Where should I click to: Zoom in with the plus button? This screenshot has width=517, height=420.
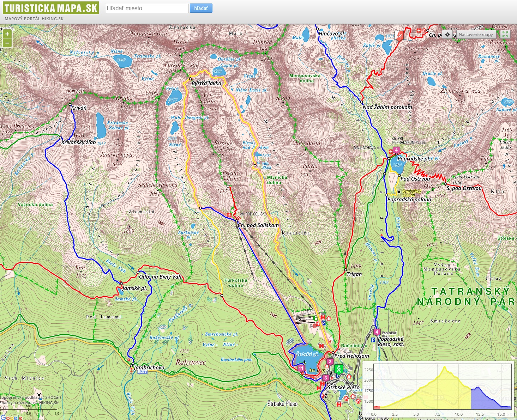(x=7, y=34)
